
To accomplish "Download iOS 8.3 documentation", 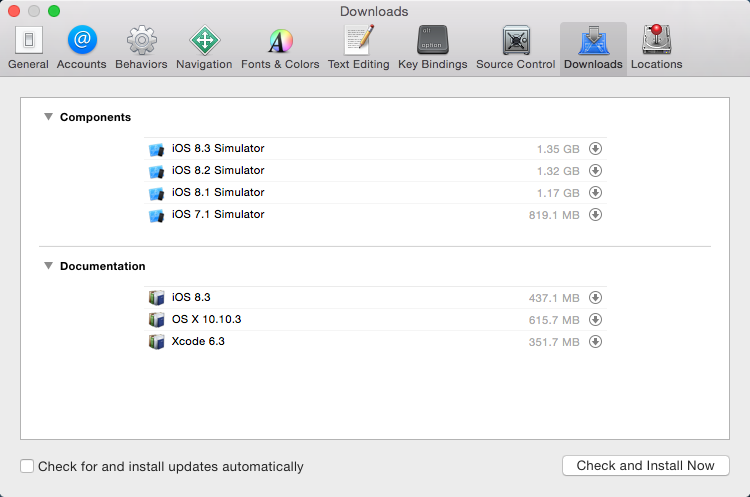I will 596,298.
